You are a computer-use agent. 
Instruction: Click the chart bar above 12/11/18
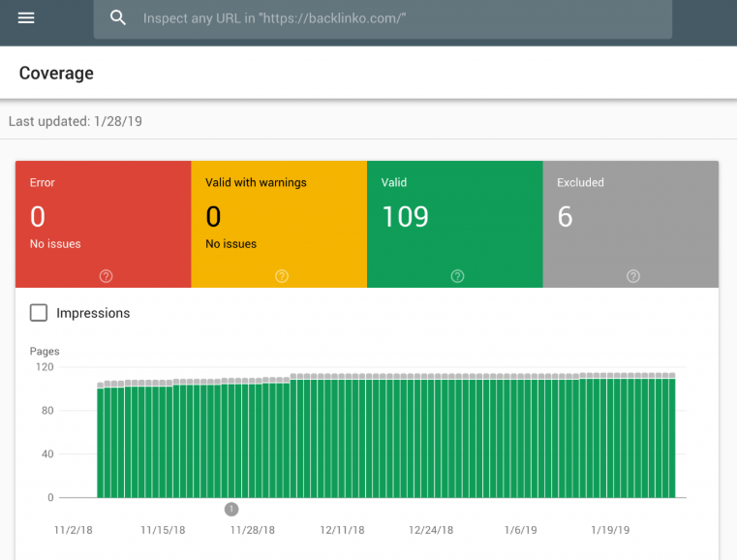click(342, 435)
